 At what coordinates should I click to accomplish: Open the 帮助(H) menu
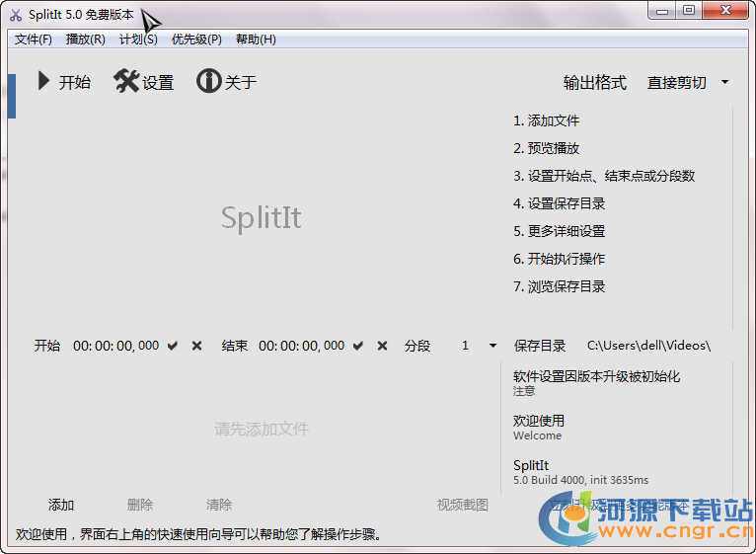256,40
